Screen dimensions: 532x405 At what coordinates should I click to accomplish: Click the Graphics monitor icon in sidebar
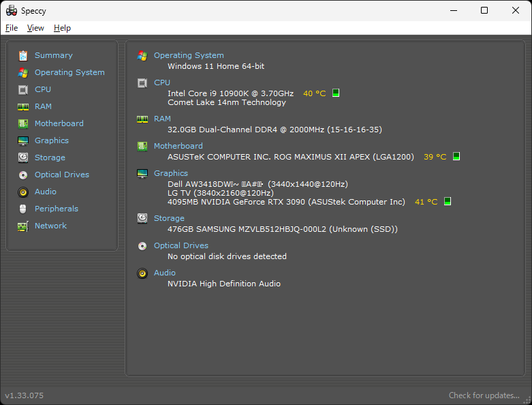tap(23, 141)
